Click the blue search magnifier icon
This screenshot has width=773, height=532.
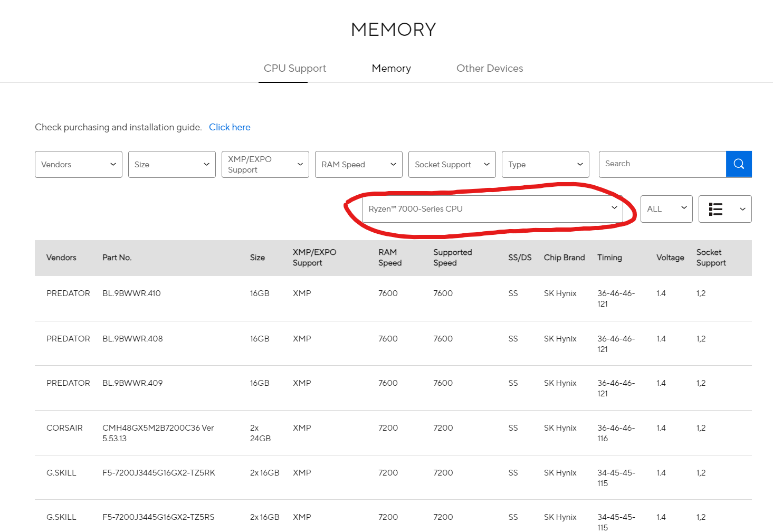[739, 164]
